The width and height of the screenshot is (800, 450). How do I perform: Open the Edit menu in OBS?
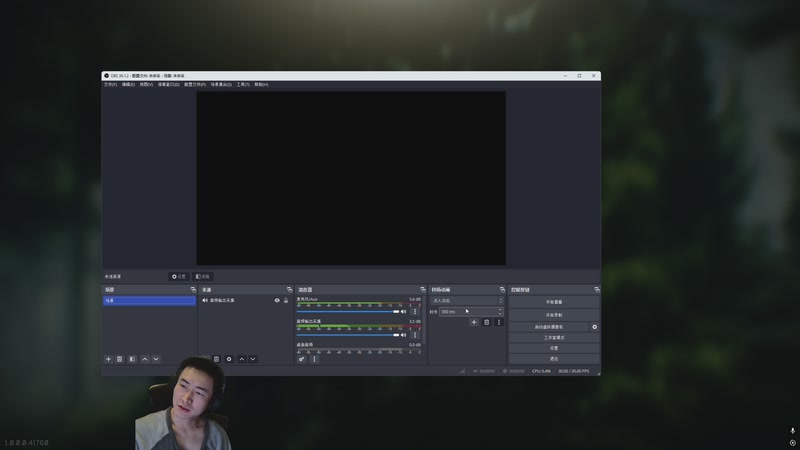click(128, 85)
